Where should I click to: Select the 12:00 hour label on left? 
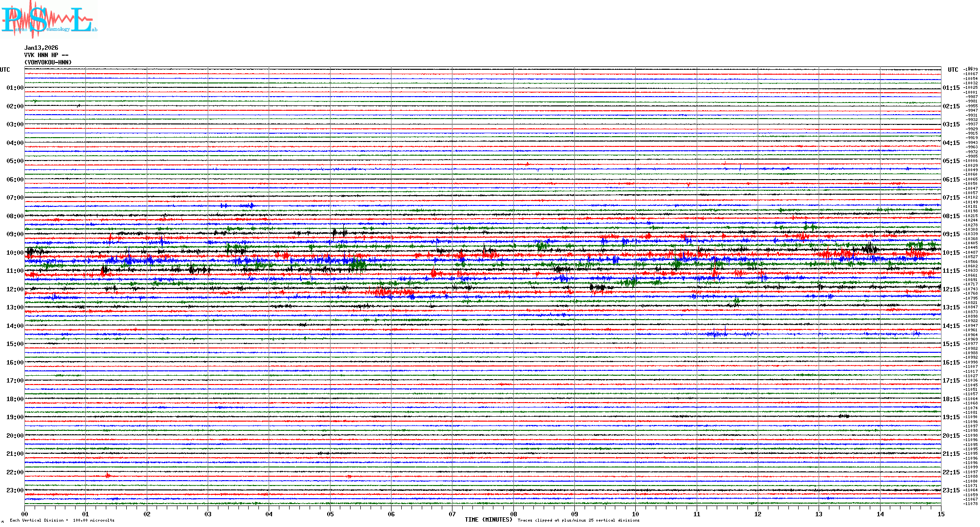point(15,289)
